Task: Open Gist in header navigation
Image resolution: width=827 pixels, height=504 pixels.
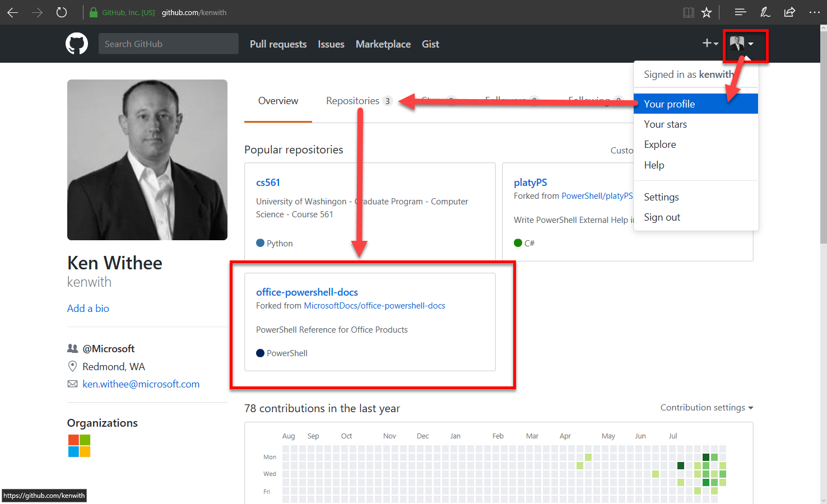Action: [x=430, y=44]
